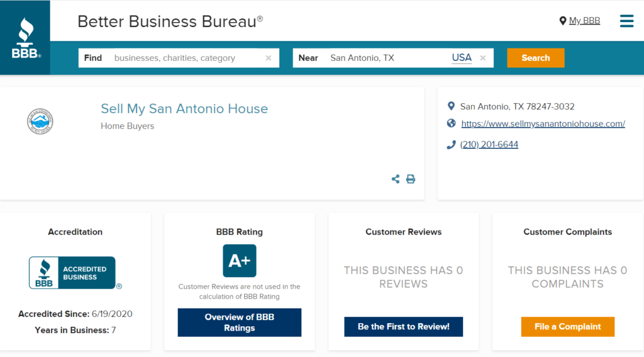
Task: Open the My BBB link
Action: (x=584, y=21)
